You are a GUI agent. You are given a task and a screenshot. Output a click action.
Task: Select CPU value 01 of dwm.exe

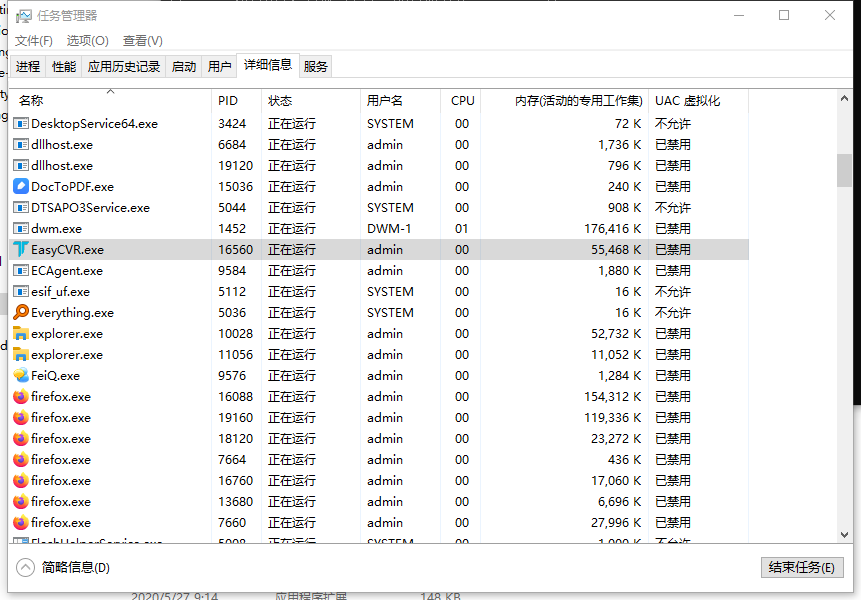[x=462, y=228]
